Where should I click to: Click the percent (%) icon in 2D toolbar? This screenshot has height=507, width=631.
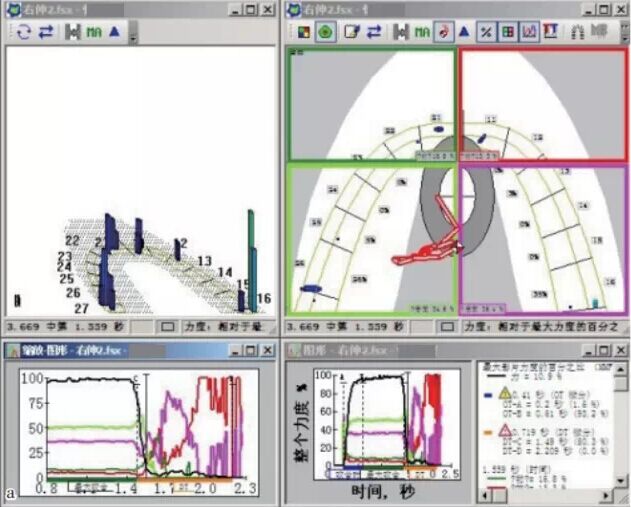coord(487,31)
